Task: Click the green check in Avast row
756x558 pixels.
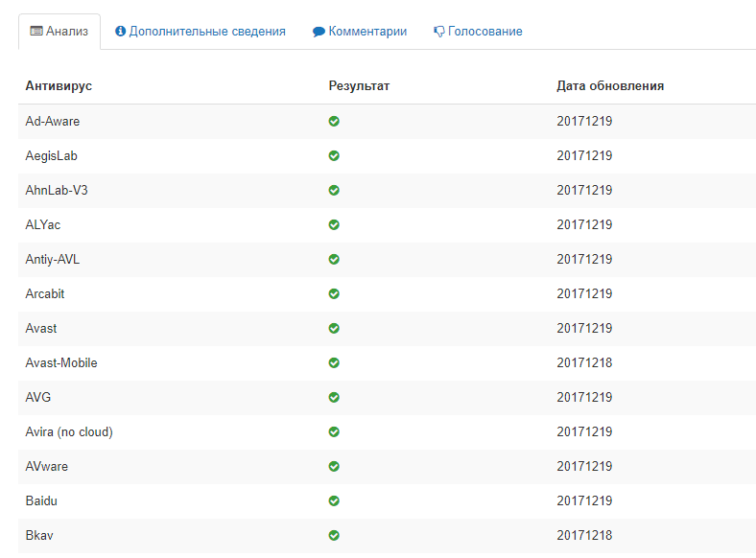Action: click(334, 328)
